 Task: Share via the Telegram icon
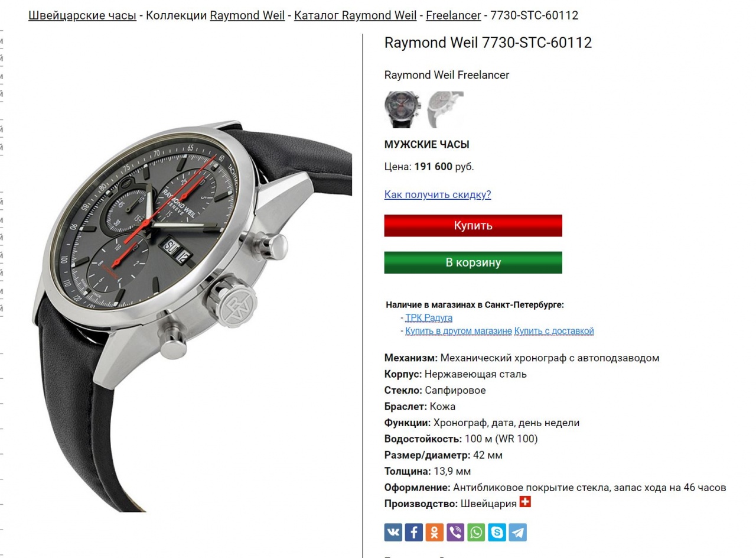517,533
